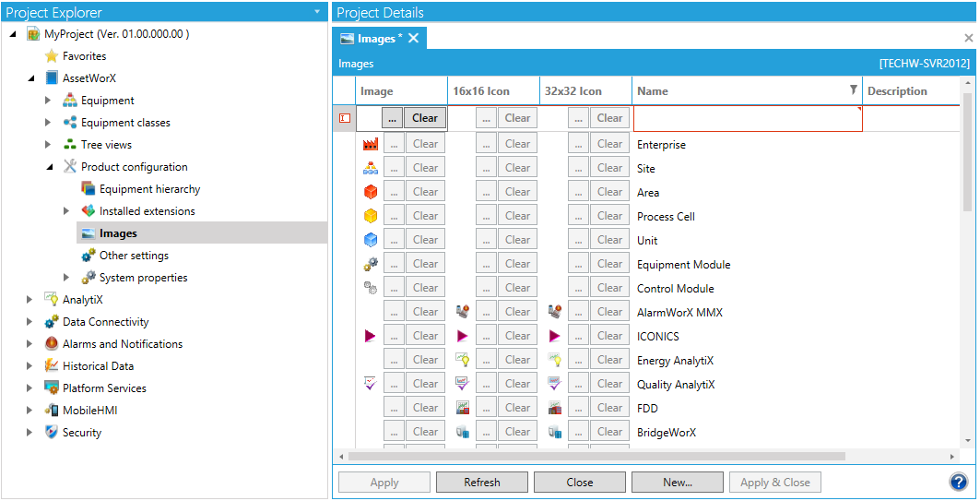Click the Security shield icon
980x501 pixels.
(x=52, y=433)
